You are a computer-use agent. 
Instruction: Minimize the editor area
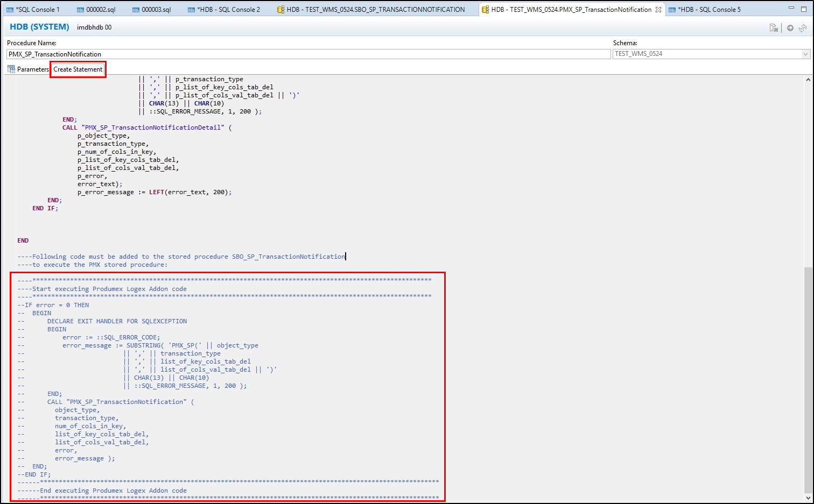[790, 9]
